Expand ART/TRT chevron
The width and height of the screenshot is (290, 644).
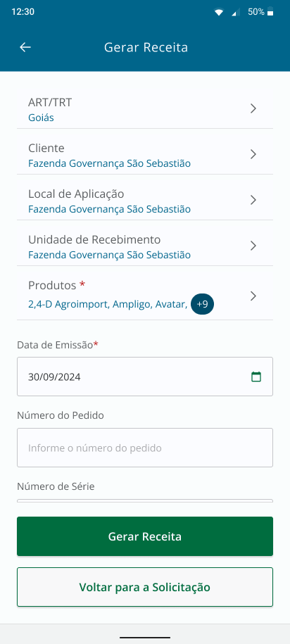tap(253, 108)
